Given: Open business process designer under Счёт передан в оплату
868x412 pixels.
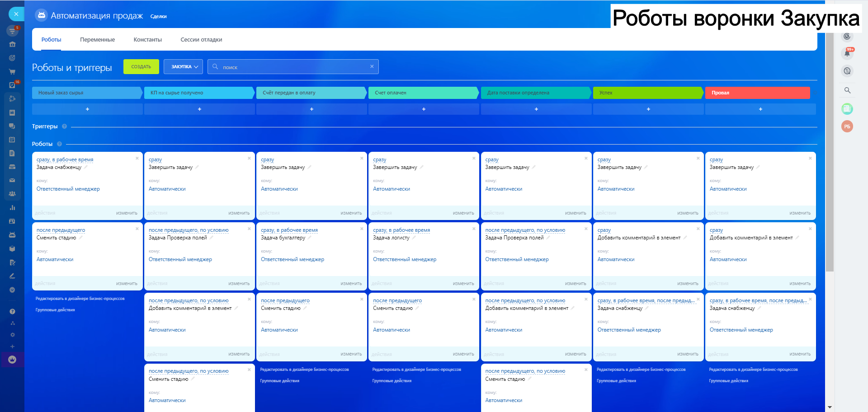Looking at the screenshot, I should (304, 370).
